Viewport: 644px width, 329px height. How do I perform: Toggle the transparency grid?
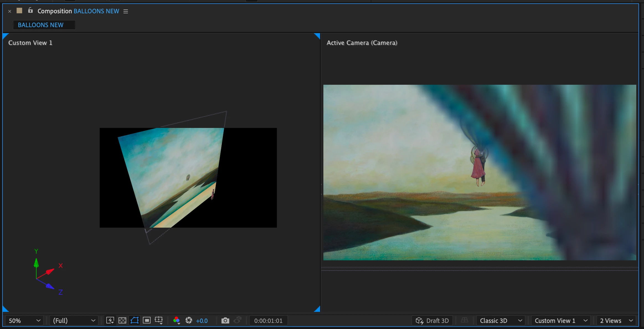click(x=122, y=320)
